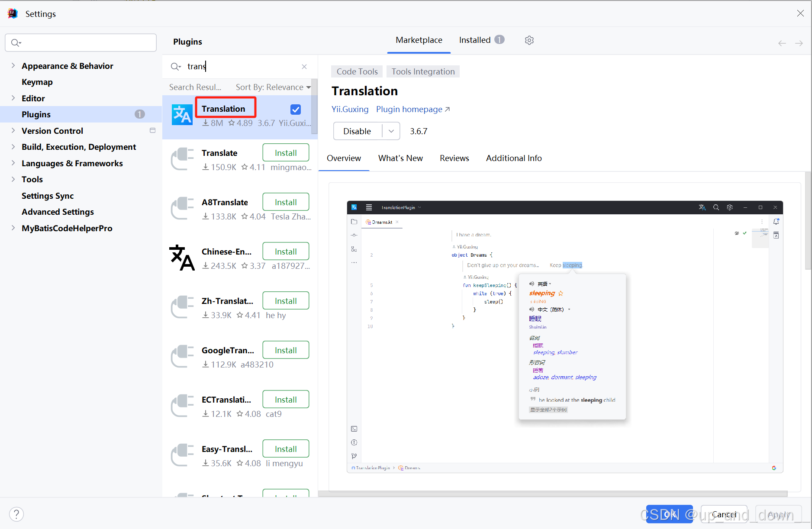
Task: Install the Zh-Translat... plugin
Action: click(286, 301)
